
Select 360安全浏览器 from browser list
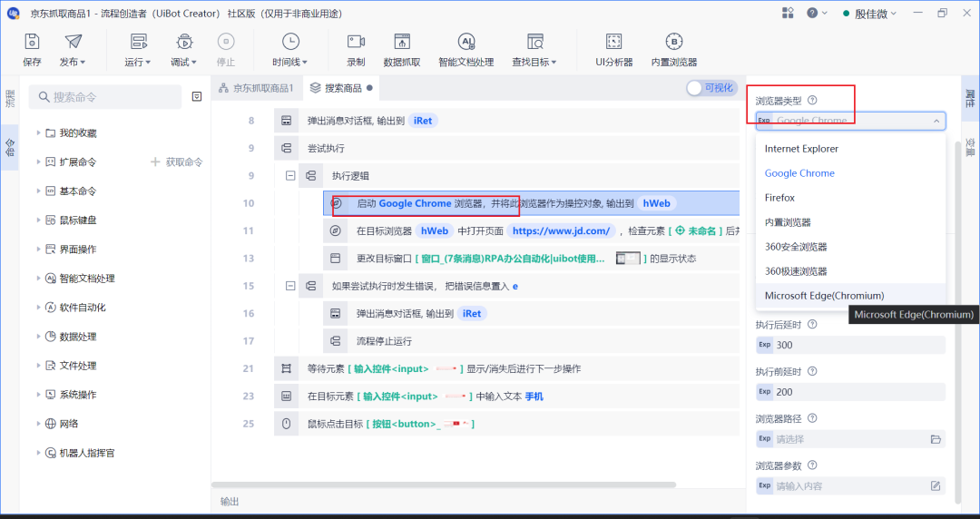pyautogui.click(x=850, y=247)
